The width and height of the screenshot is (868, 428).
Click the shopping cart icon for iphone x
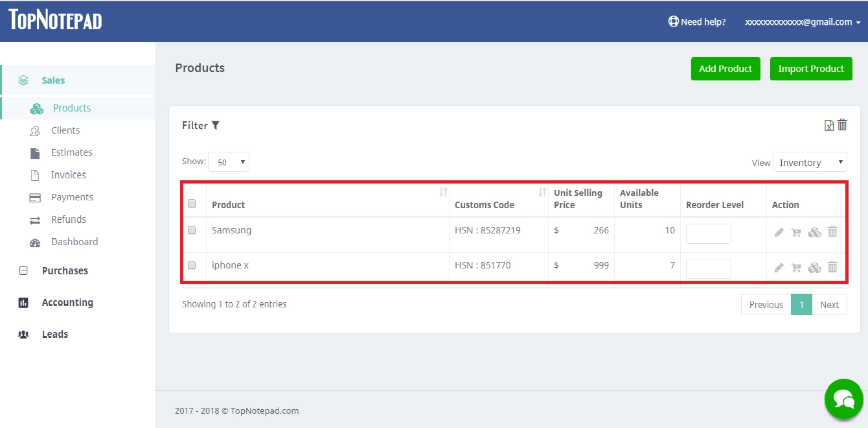[796, 267]
